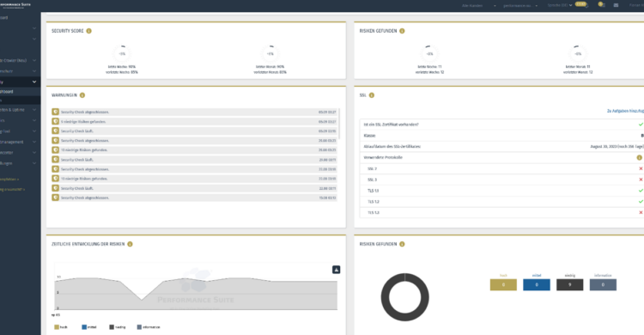Click 'Ablaufdatum des SSL-Zertifikates' row
The height and width of the screenshot is (335, 644).
click(501, 146)
